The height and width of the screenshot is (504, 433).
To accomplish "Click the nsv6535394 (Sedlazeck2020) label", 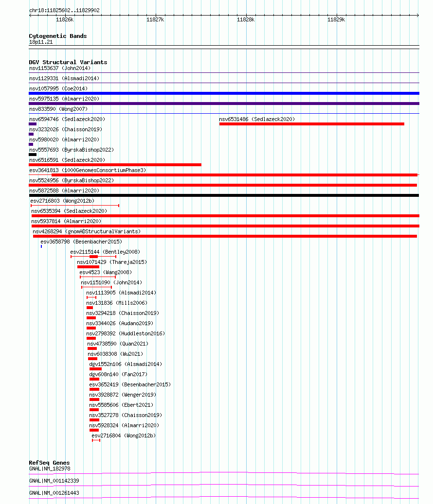I will click(x=69, y=211).
